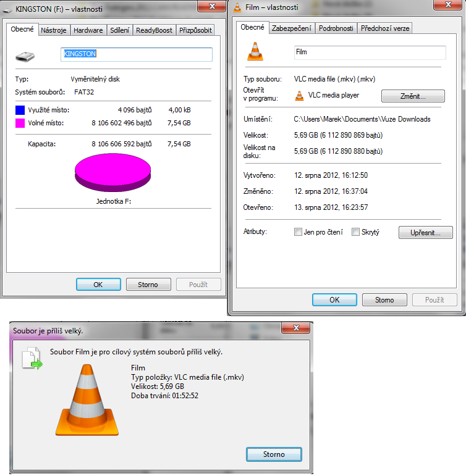Toggle the Skrytý attribute checkbox
The width and height of the screenshot is (466, 476).
pos(355,232)
